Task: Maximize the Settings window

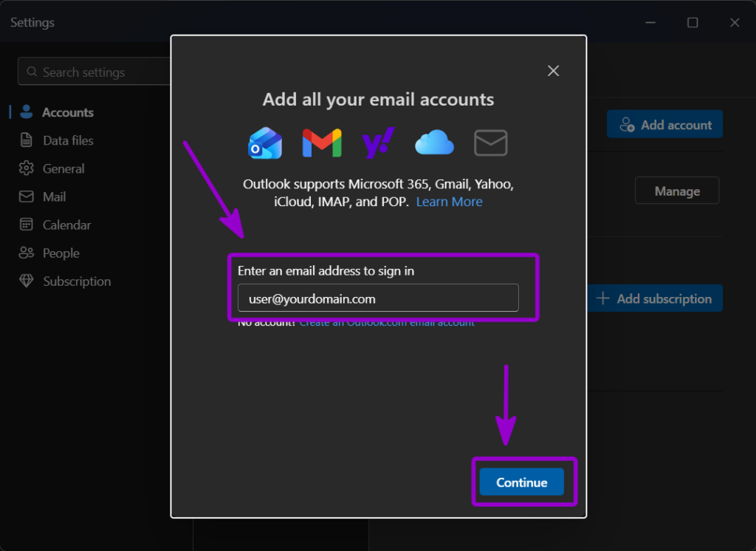Action: pyautogui.click(x=693, y=22)
